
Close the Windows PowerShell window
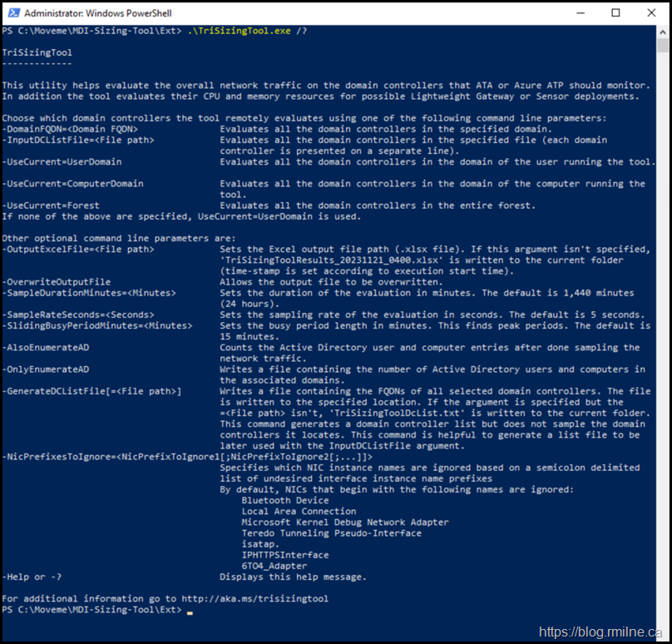coord(653,12)
